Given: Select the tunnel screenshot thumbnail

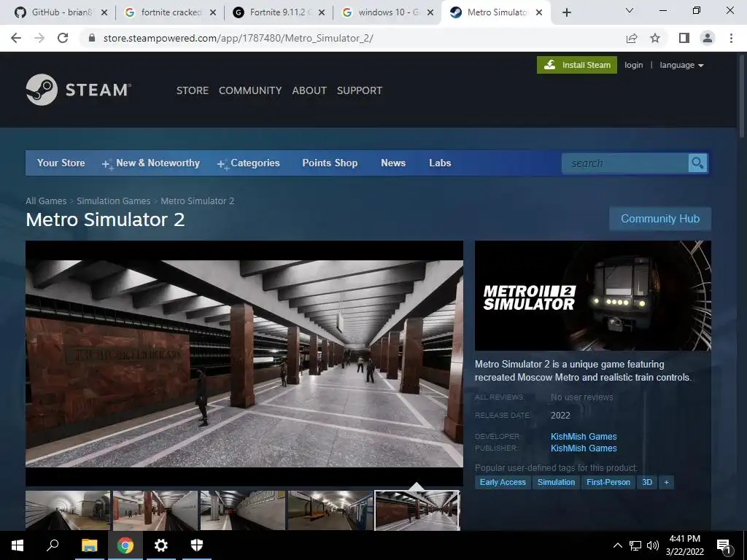Looking at the screenshot, I should coord(68,510).
